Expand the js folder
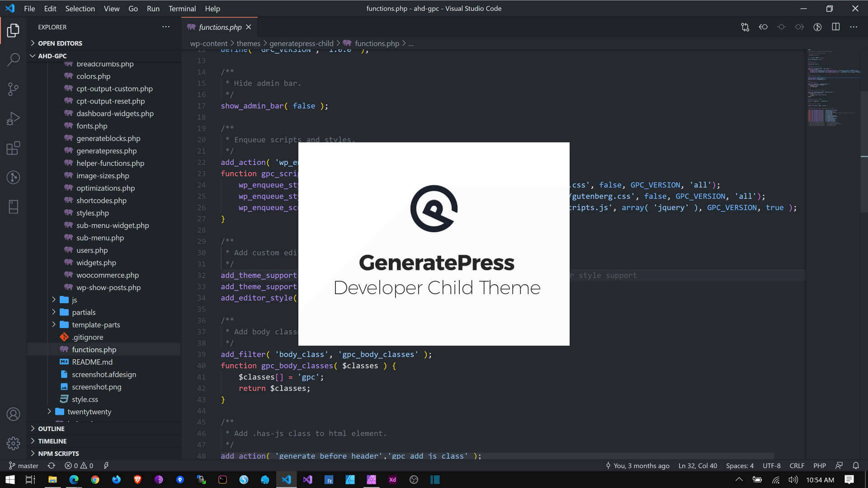The height and width of the screenshot is (488, 868). pyautogui.click(x=74, y=300)
